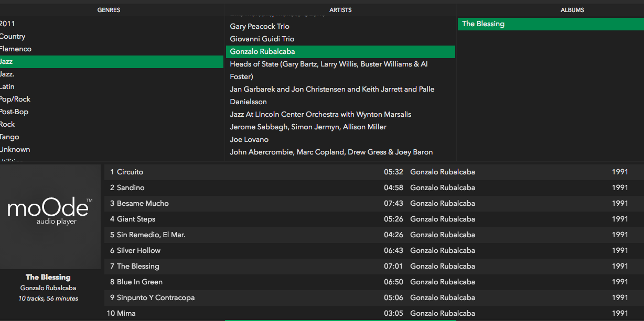This screenshot has width=644, height=321.
Task: Click artist name in Silver Hollow row
Action: tap(443, 251)
